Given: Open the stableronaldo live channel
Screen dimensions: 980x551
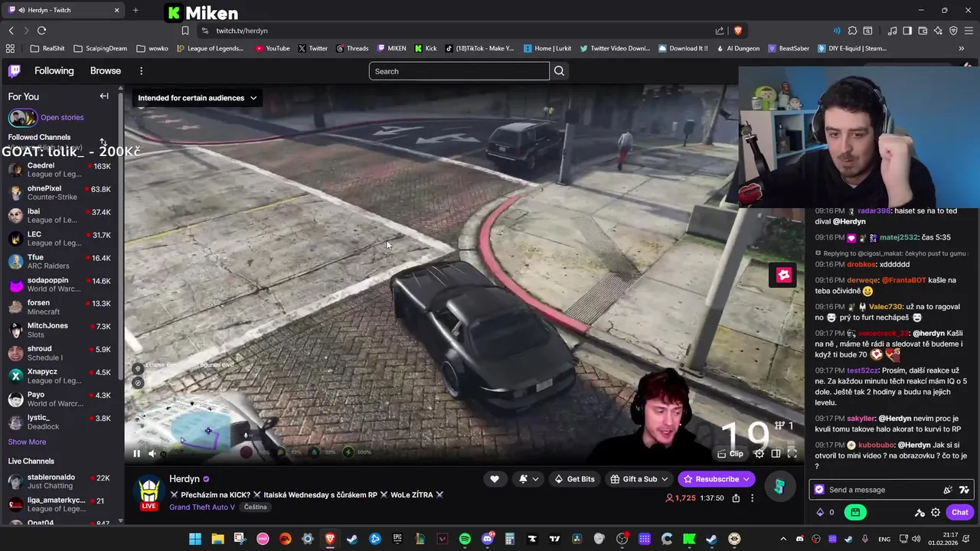Looking at the screenshot, I should (60, 481).
